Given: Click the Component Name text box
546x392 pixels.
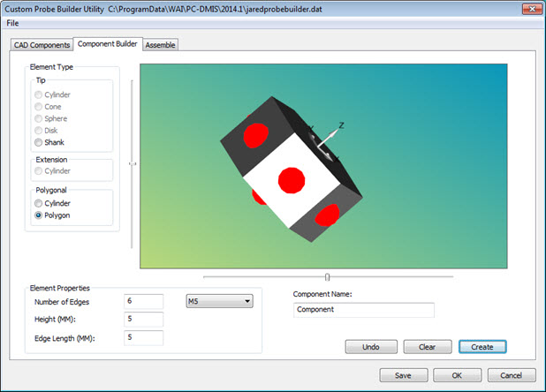Looking at the screenshot, I should click(363, 310).
